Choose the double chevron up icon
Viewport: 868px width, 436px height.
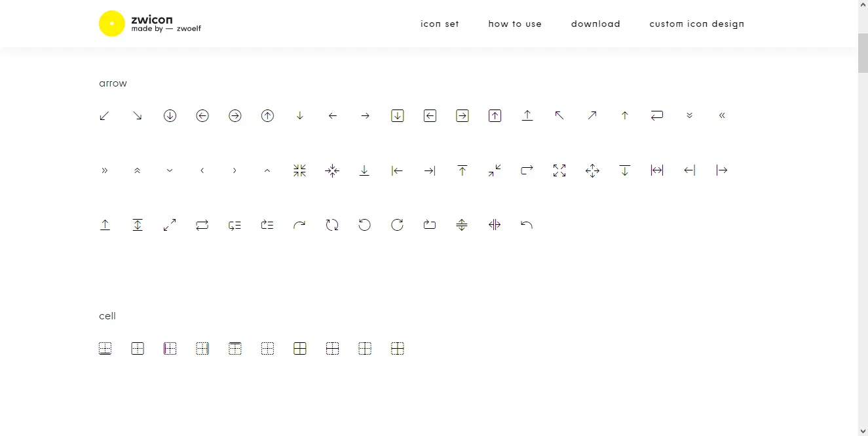(138, 170)
